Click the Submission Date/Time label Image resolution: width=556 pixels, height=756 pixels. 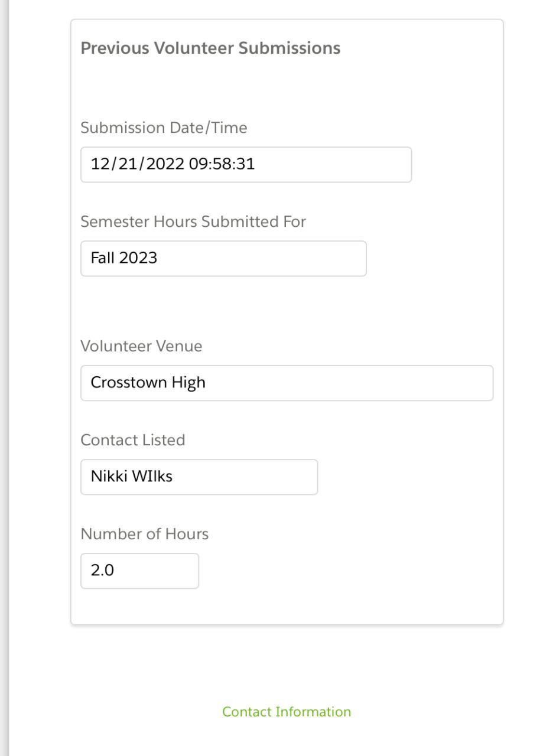click(164, 128)
